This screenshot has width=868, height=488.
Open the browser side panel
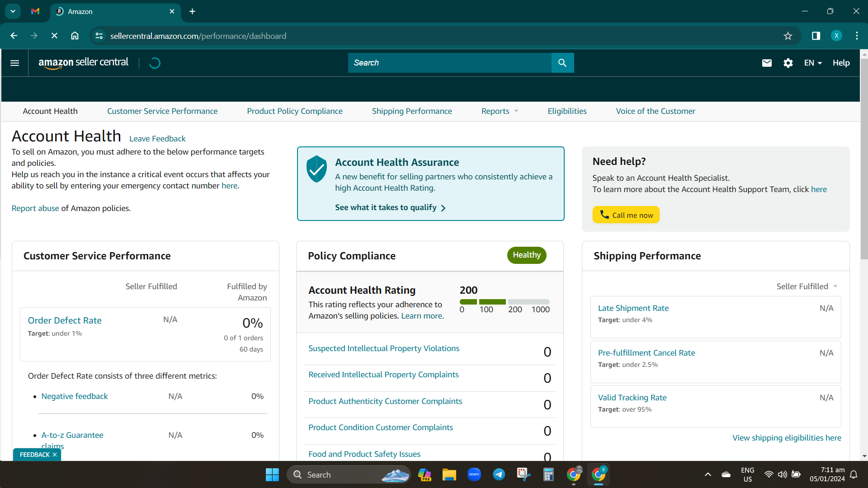(x=816, y=36)
